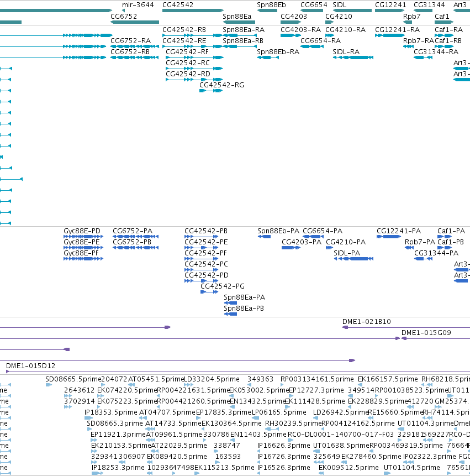The height and width of the screenshot is (476, 470).
Task: Select protein Gyc88E-PE
Action: point(82,242)
